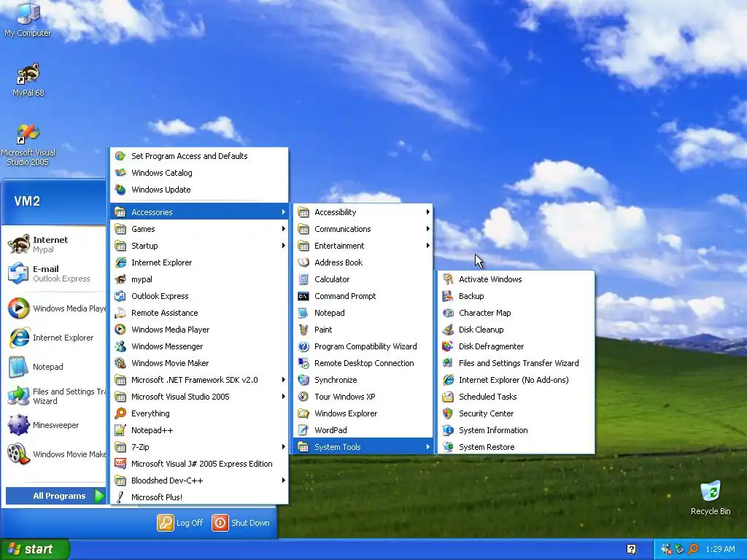Expand the Accessibility submenu
This screenshot has width=747, height=560.
(x=363, y=212)
